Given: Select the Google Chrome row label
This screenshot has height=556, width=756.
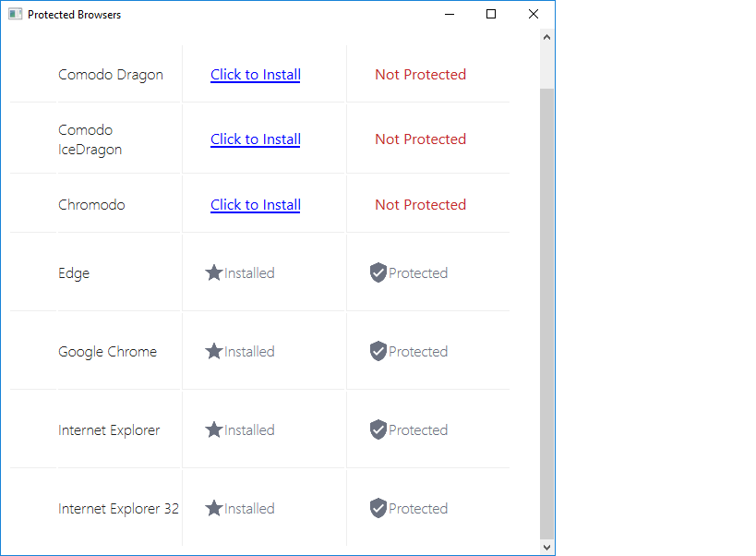Looking at the screenshot, I should (x=107, y=352).
